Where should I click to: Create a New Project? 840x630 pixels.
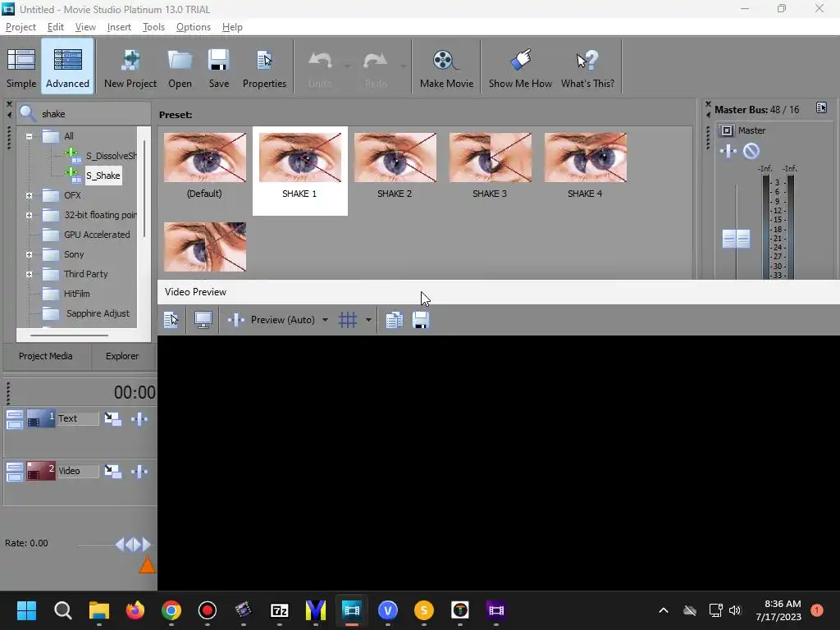130,67
